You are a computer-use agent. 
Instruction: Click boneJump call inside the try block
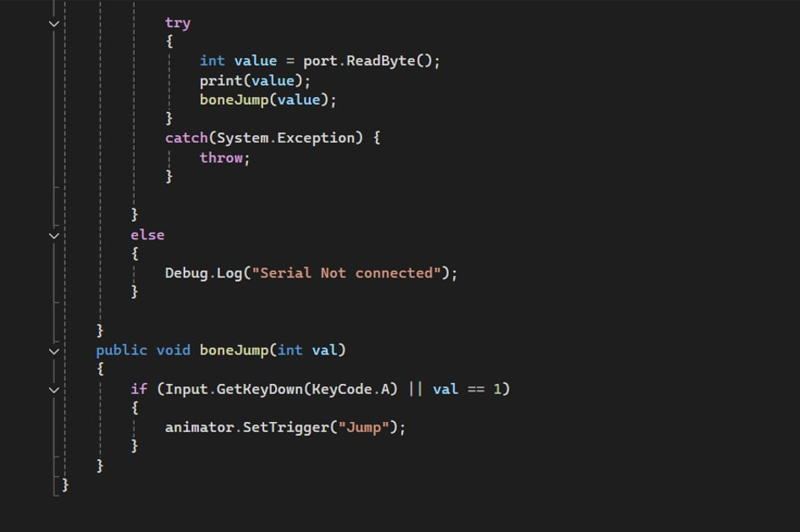tap(234, 100)
